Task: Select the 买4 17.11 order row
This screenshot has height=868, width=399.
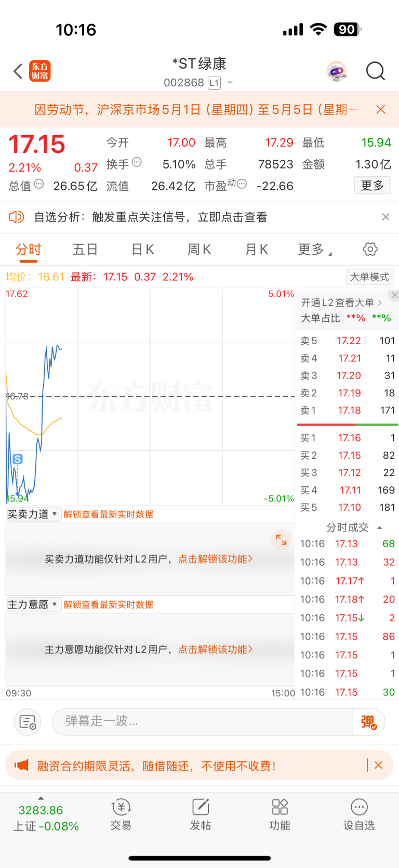Action: 347,490
